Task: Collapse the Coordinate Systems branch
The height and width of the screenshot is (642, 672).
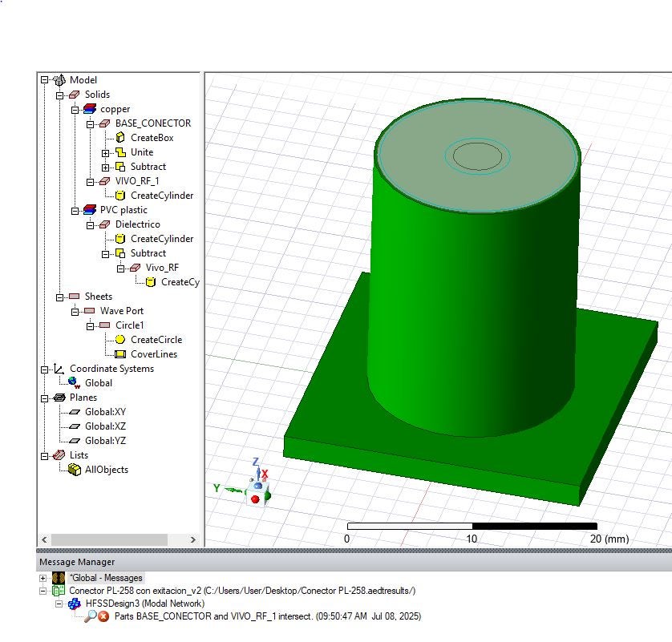Action: tap(45, 369)
